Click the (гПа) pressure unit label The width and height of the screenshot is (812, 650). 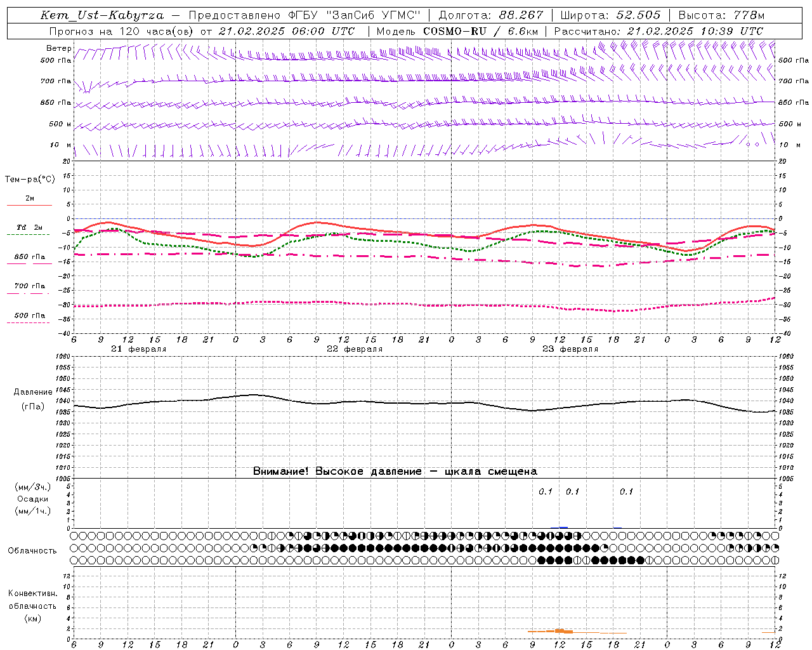[33, 407]
